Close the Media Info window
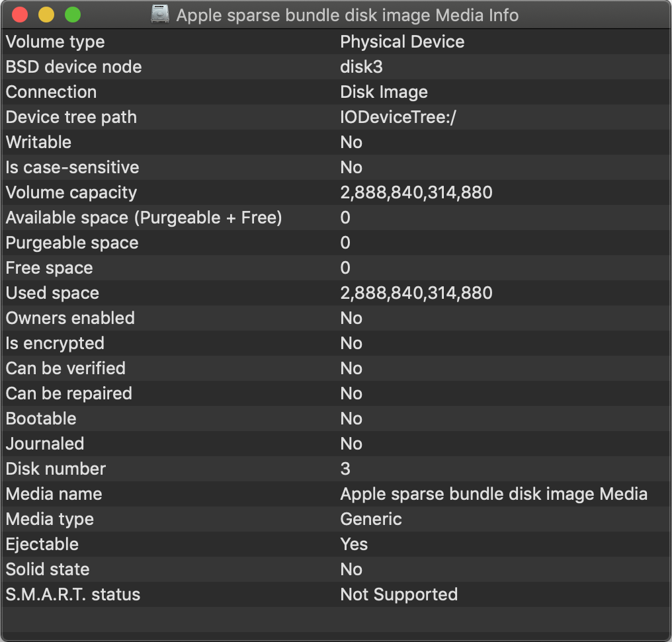This screenshot has height=642, width=672. pyautogui.click(x=20, y=15)
